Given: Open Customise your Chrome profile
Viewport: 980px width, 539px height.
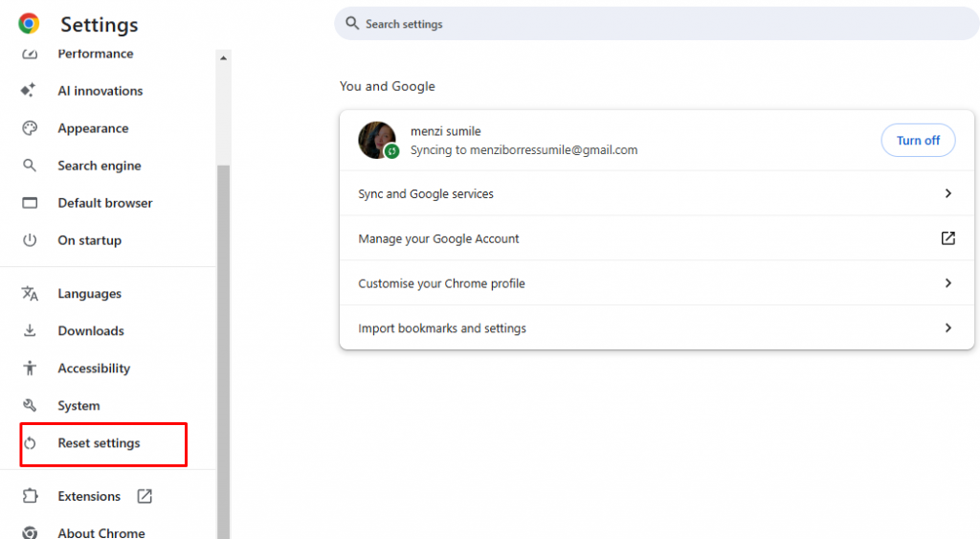Looking at the screenshot, I should 657,283.
